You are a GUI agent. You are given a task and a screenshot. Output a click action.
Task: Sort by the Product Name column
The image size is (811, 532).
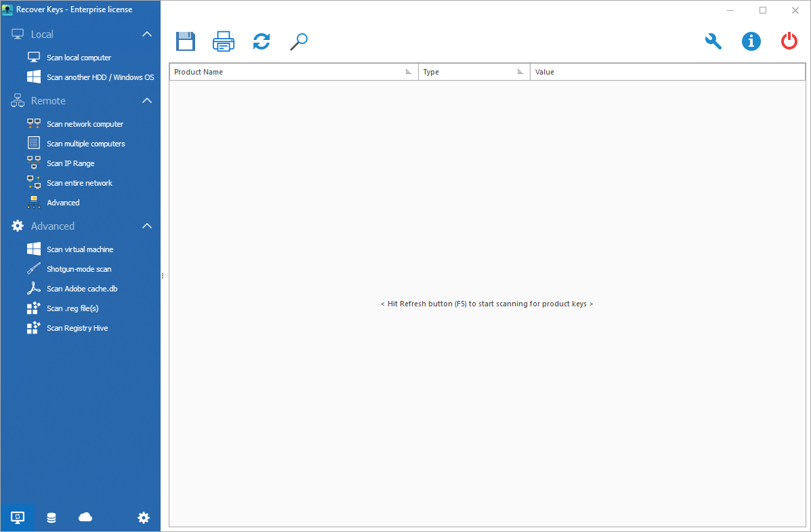pyautogui.click(x=294, y=72)
